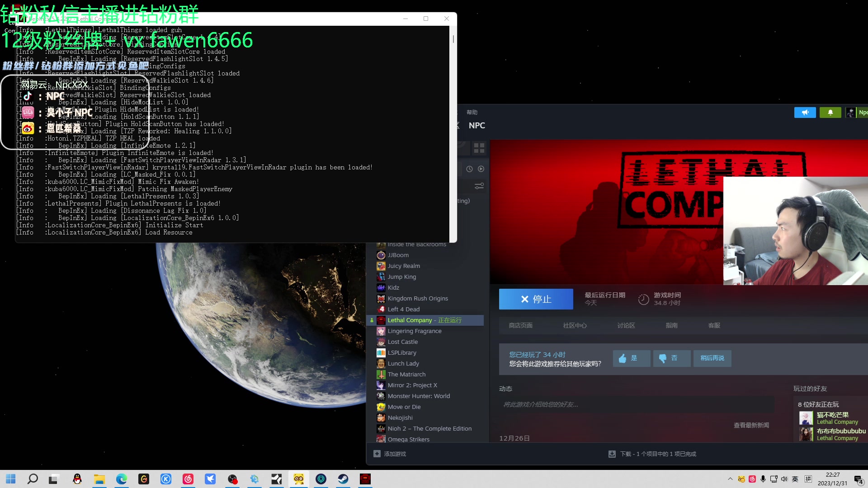Image resolution: width=868 pixels, height=488 pixels.
Task: Open Steam from the taskbar
Action: [343, 479]
